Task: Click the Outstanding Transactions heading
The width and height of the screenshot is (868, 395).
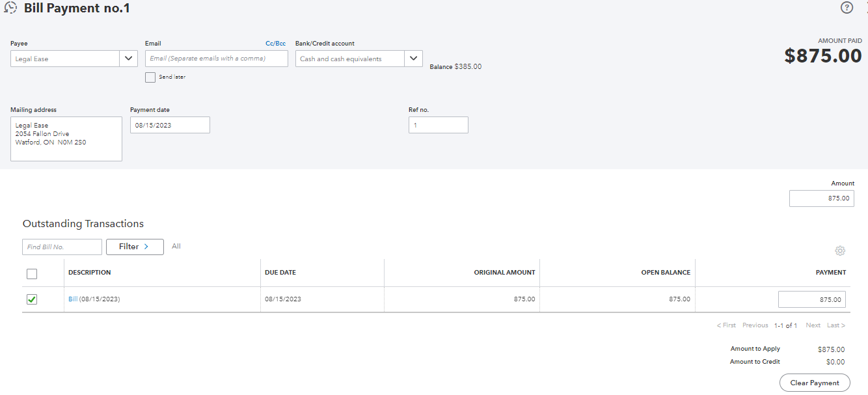Action: tap(83, 223)
